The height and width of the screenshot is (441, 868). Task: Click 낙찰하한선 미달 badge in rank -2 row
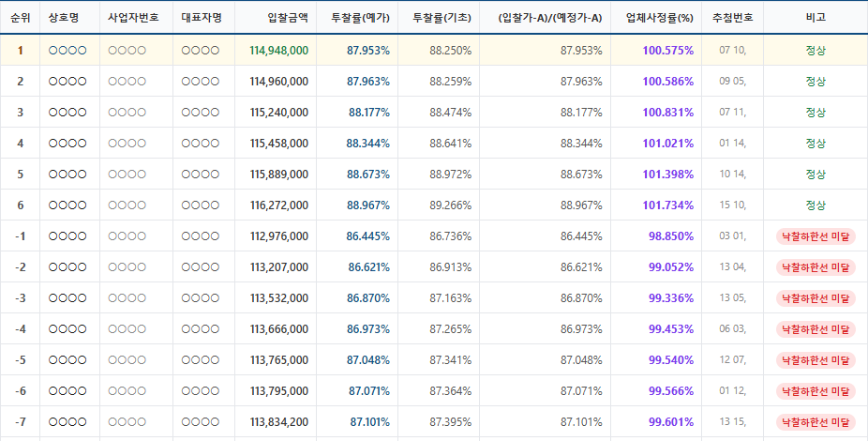[x=816, y=267]
